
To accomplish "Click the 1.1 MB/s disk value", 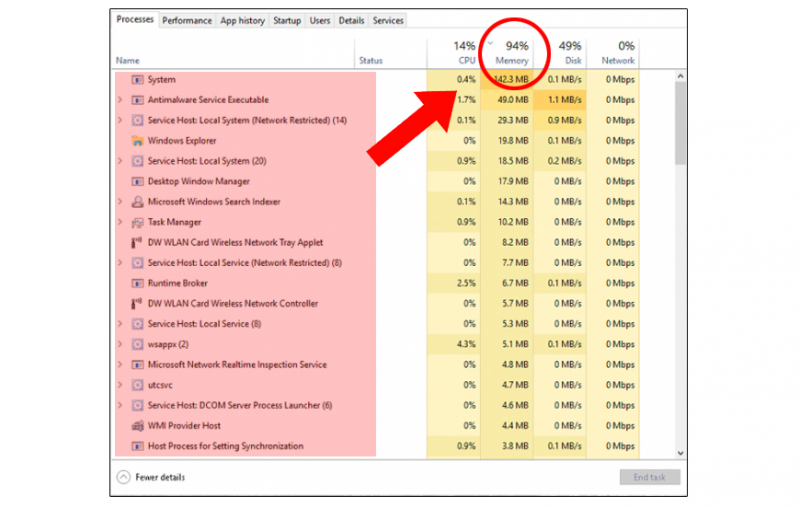I will [x=564, y=100].
